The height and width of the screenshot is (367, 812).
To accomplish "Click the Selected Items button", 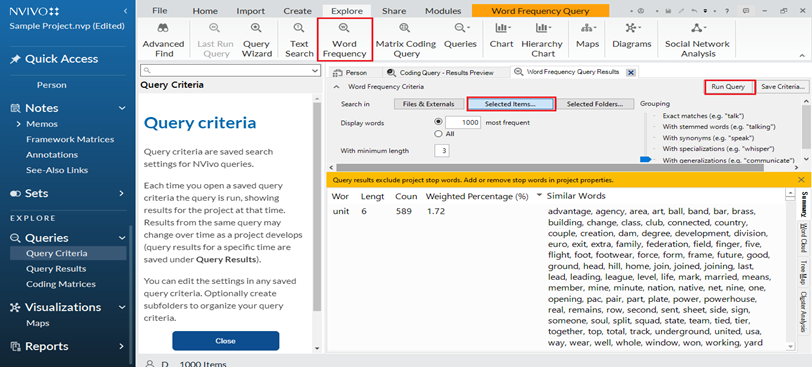I will tap(510, 104).
